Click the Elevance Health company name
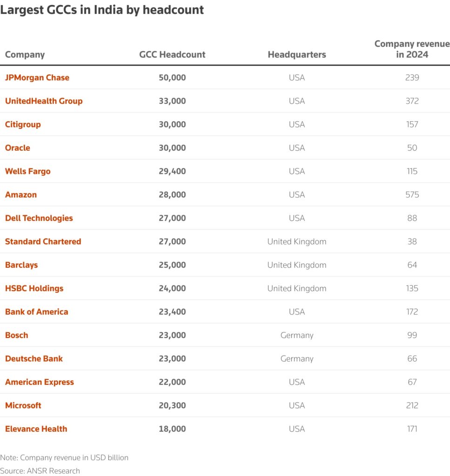 pos(36,429)
